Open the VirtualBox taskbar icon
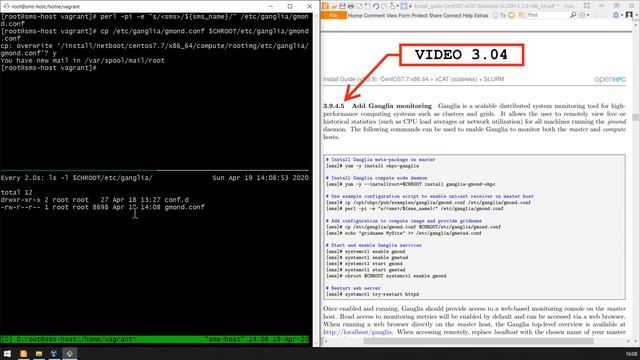Viewport: 640px width, 360px height. point(54,353)
